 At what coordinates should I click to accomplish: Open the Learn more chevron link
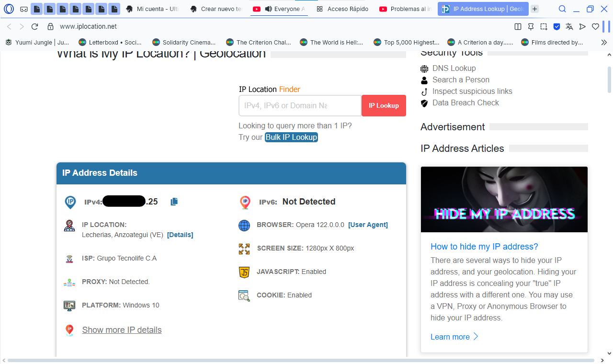(x=454, y=337)
